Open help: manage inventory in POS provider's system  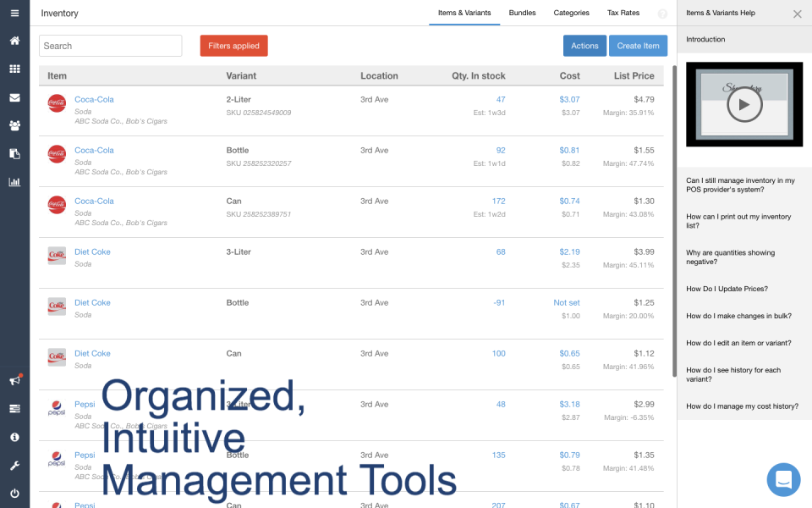pos(741,185)
